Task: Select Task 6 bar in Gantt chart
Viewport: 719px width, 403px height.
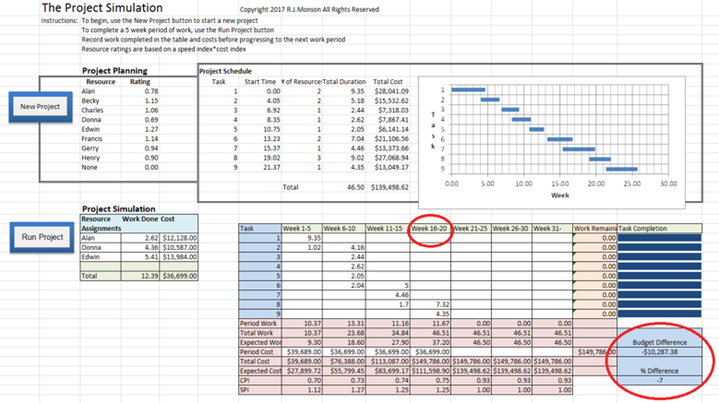Action: click(x=559, y=139)
